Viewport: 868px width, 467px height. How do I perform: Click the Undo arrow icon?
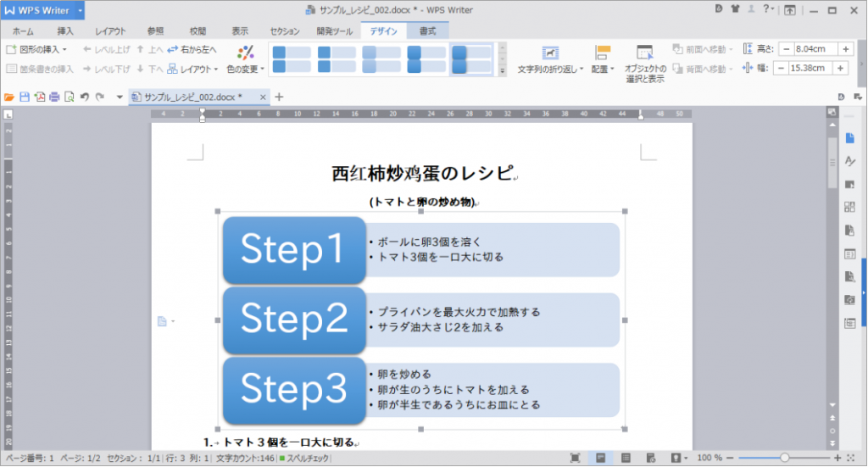[84, 97]
